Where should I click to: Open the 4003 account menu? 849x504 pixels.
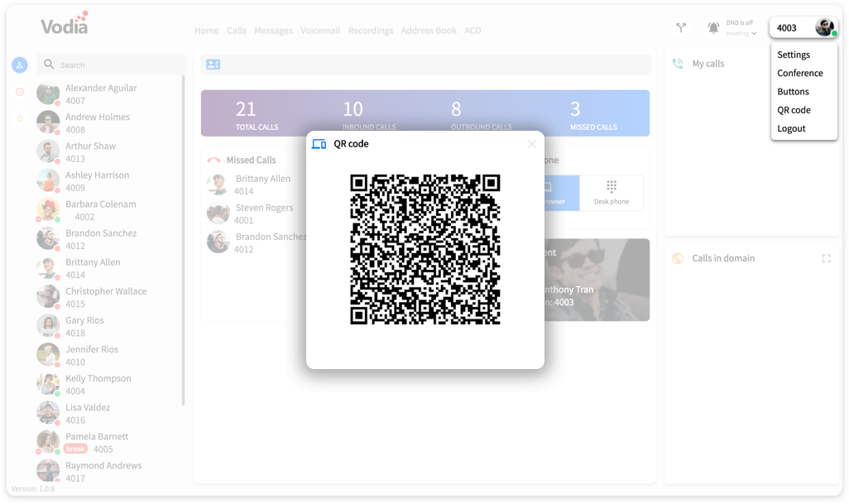(803, 27)
